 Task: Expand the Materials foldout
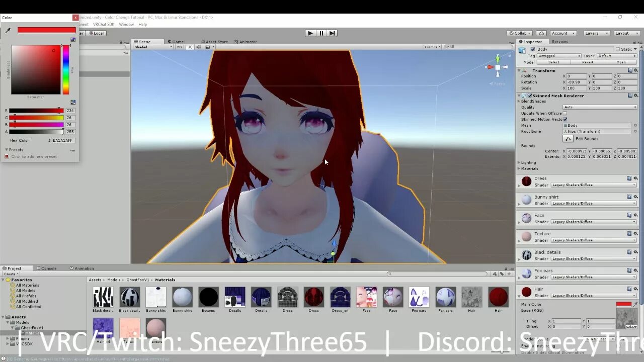click(x=519, y=168)
